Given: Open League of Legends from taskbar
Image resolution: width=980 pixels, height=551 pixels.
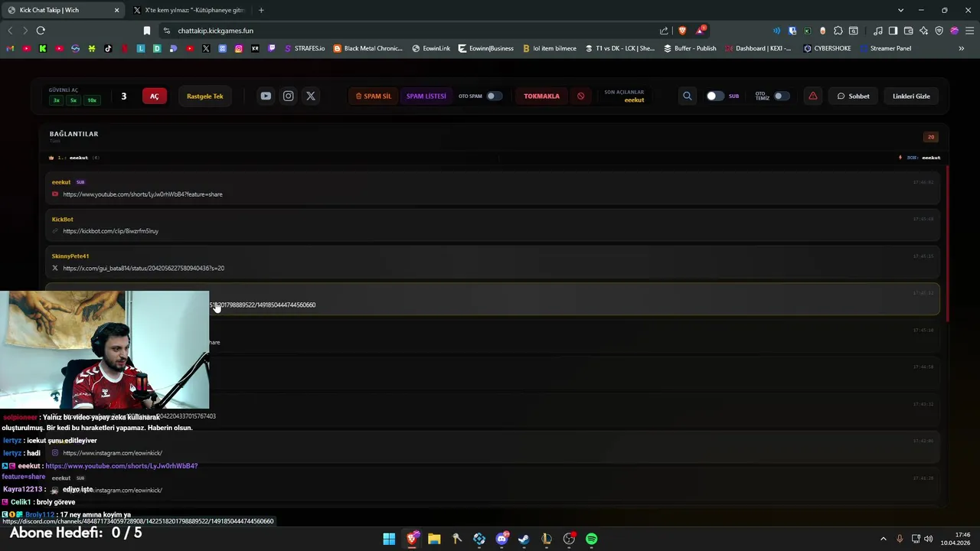Looking at the screenshot, I should tap(547, 539).
